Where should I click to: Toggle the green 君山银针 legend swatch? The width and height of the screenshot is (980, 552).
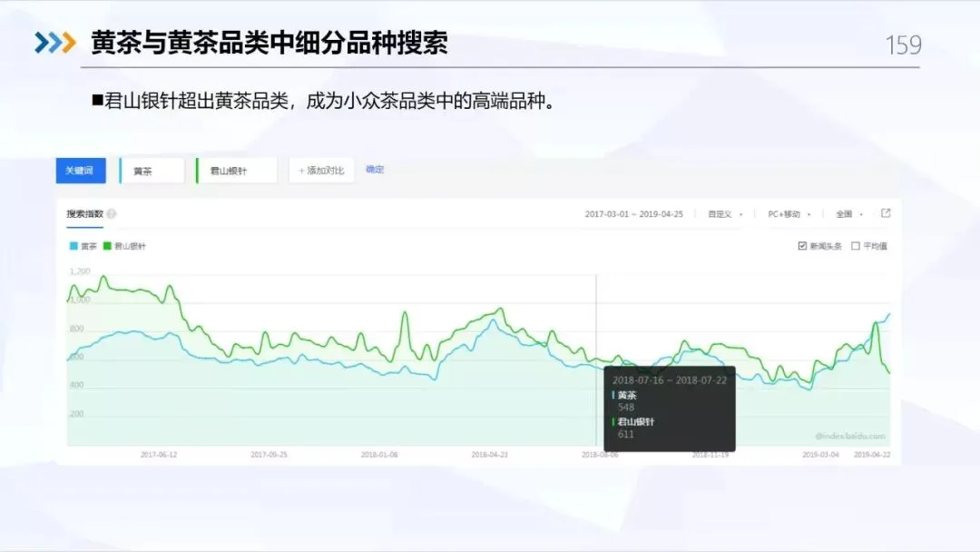107,246
